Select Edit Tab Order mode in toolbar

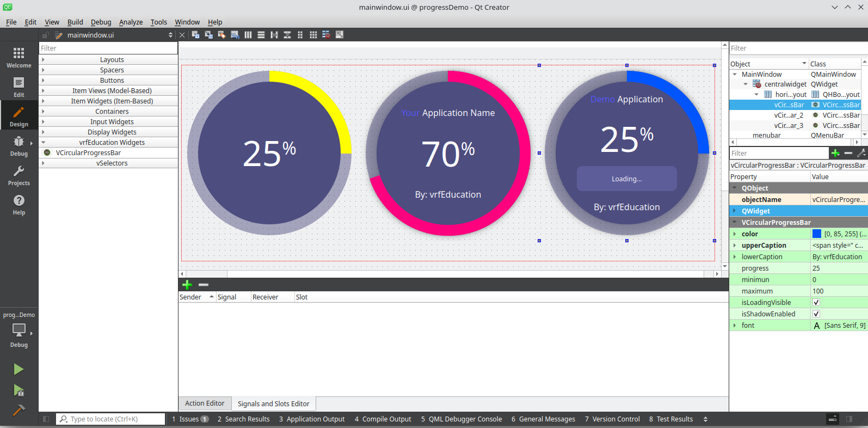coord(235,35)
